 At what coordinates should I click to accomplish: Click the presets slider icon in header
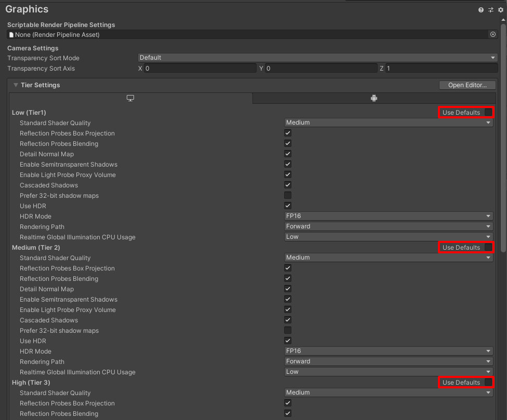click(x=491, y=10)
